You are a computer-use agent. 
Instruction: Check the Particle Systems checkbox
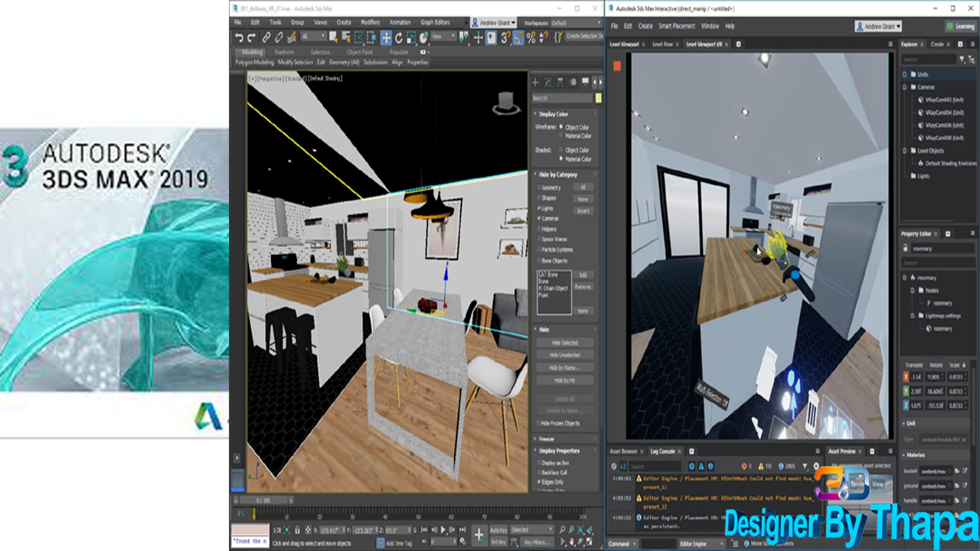click(x=538, y=249)
